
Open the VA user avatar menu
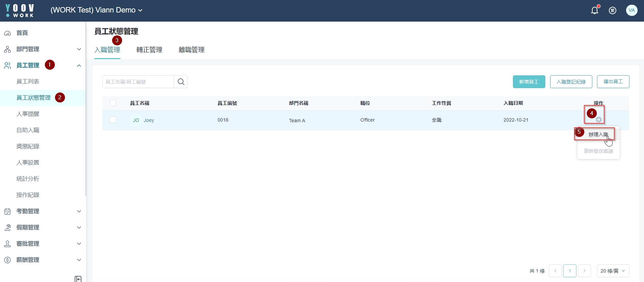[631, 10]
